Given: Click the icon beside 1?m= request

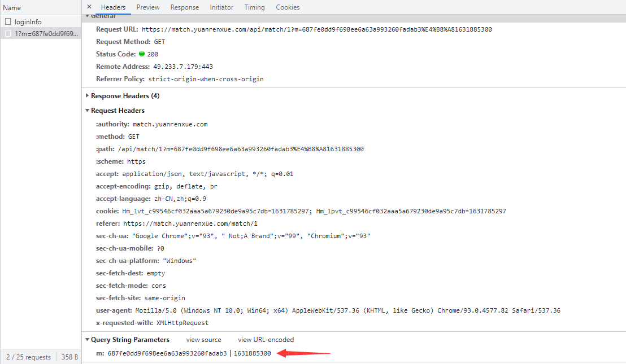Looking at the screenshot, I should coord(8,34).
